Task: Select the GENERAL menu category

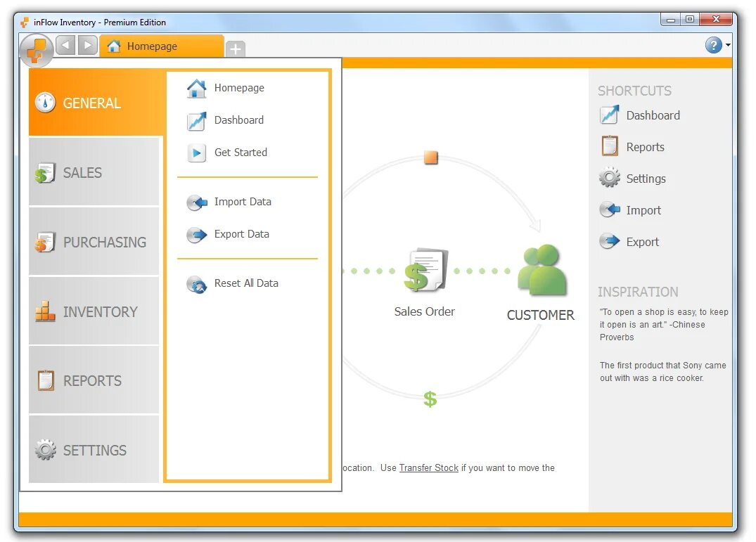Action: pos(96,103)
